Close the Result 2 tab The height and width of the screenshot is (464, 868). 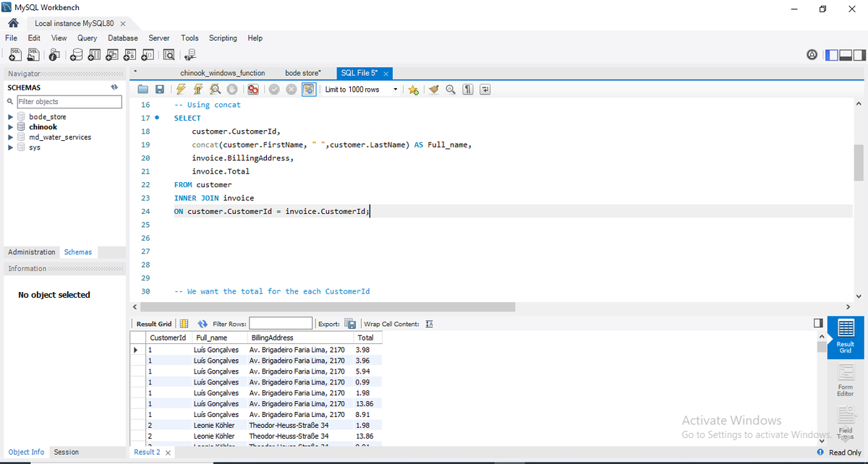(168, 452)
